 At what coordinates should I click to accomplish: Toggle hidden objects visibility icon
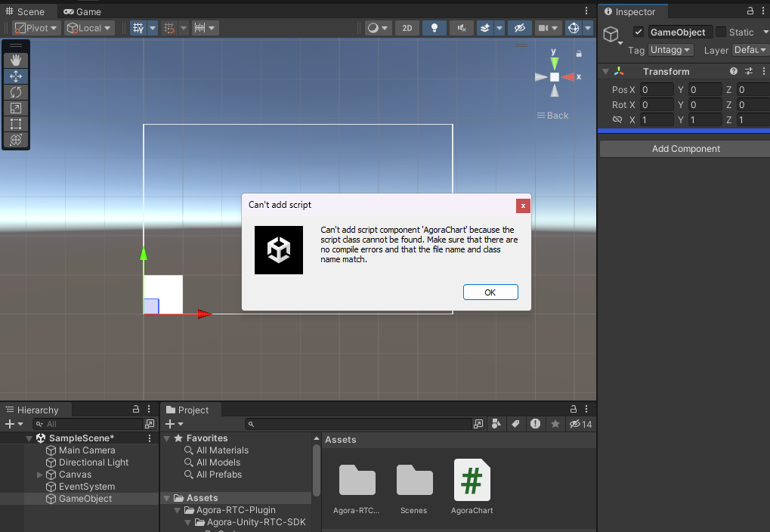pyautogui.click(x=520, y=28)
